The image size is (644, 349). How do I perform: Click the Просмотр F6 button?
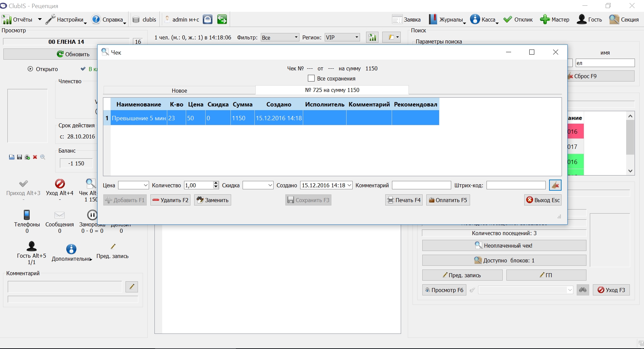pos(444,290)
